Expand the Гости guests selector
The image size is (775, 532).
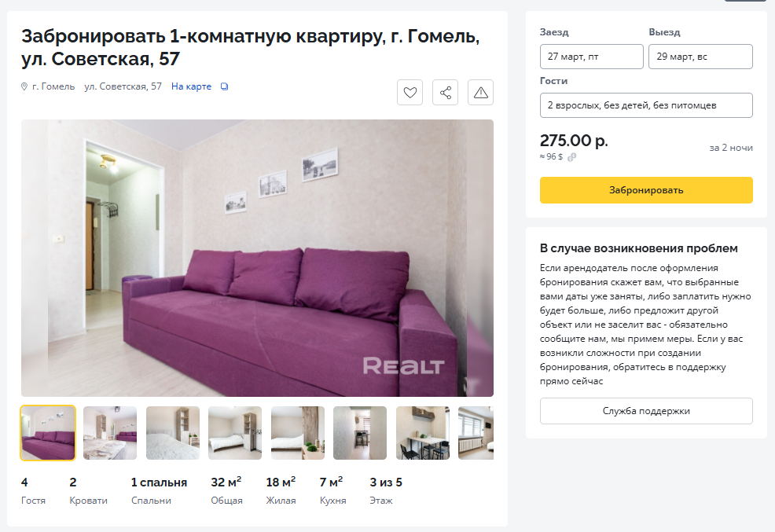point(646,105)
